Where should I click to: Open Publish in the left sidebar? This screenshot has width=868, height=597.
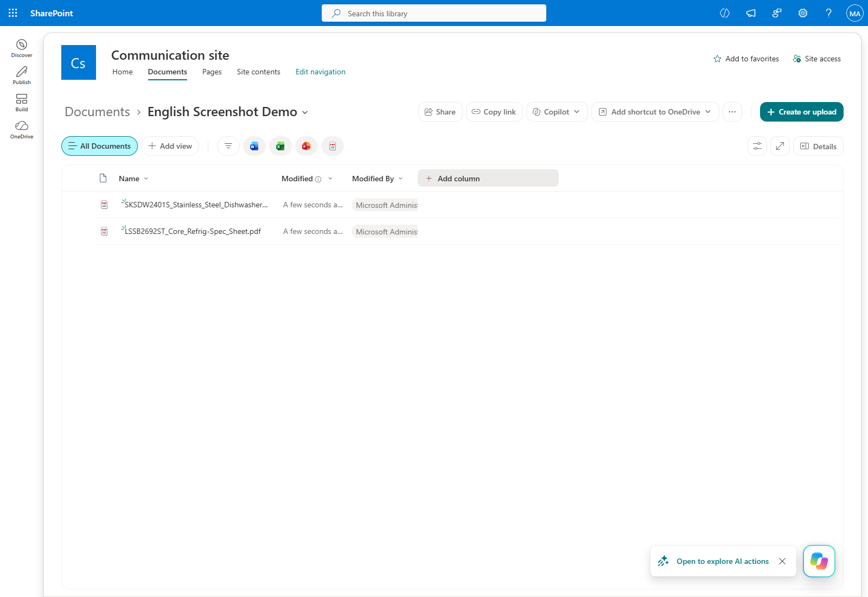pos(22,75)
